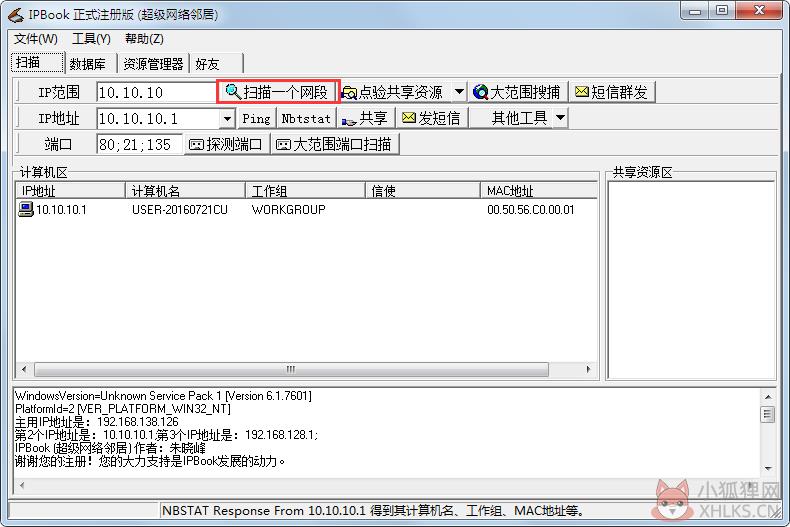Open the 工具(Y) menu
Image resolution: width=790 pixels, height=527 pixels.
click(91, 39)
